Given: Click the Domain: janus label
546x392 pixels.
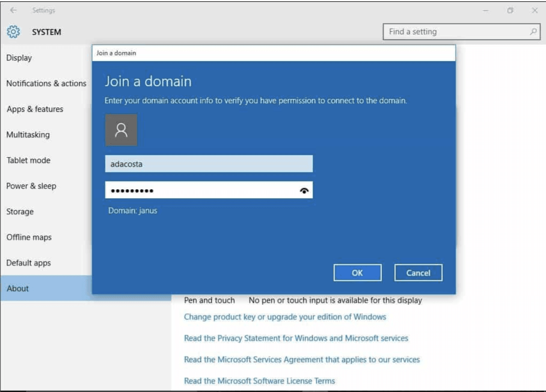Looking at the screenshot, I should point(133,211).
